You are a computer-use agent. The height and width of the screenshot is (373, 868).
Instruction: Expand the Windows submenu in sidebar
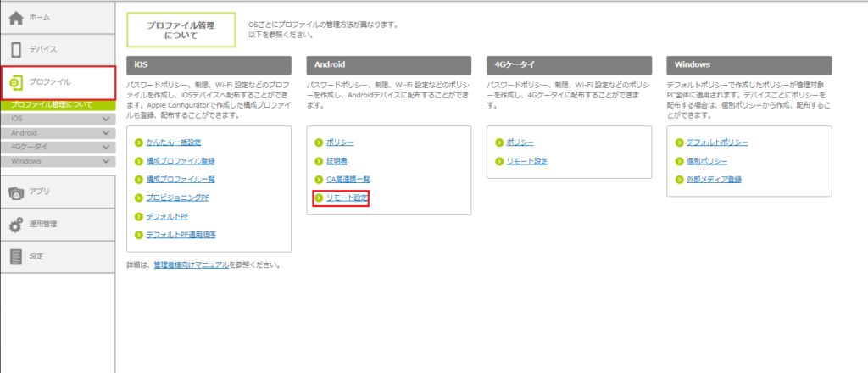(106, 161)
